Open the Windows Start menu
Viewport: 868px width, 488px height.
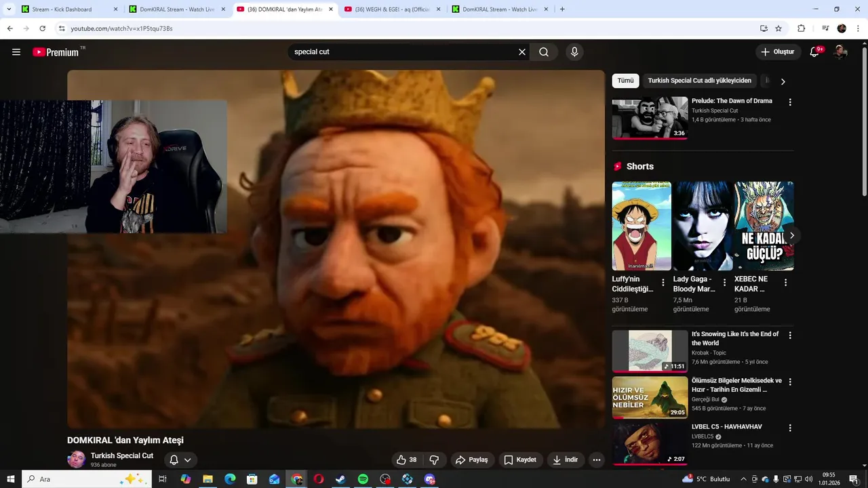click(x=10, y=479)
